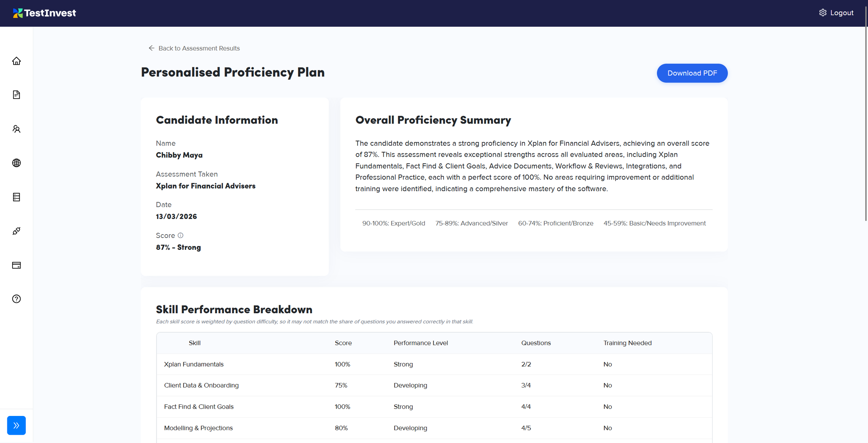Open the candidates people icon in sidebar
This screenshot has height=443, width=868.
click(16, 129)
